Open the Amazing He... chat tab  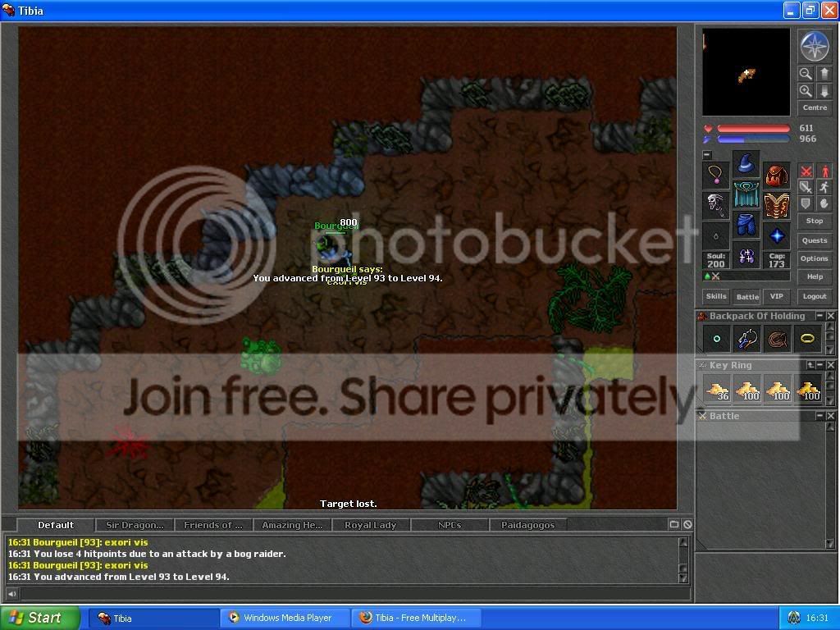point(292,525)
